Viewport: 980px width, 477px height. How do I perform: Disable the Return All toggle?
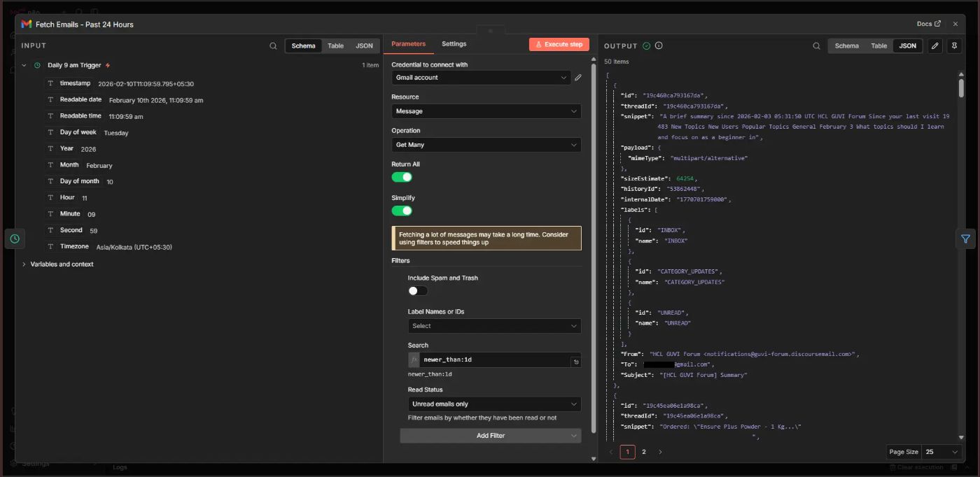[402, 177]
